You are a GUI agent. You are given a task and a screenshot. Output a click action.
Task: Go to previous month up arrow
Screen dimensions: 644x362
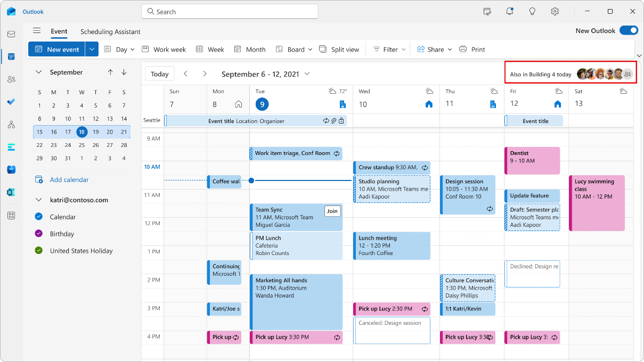click(x=110, y=72)
